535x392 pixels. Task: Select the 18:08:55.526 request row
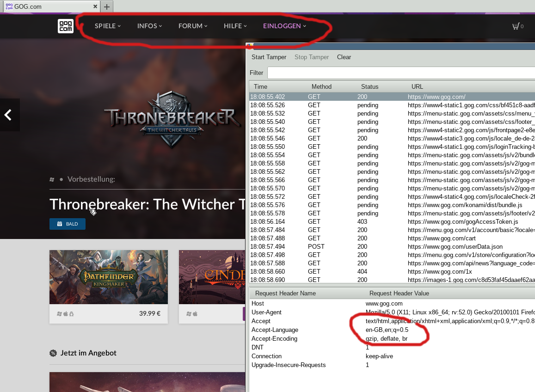[x=392, y=105]
